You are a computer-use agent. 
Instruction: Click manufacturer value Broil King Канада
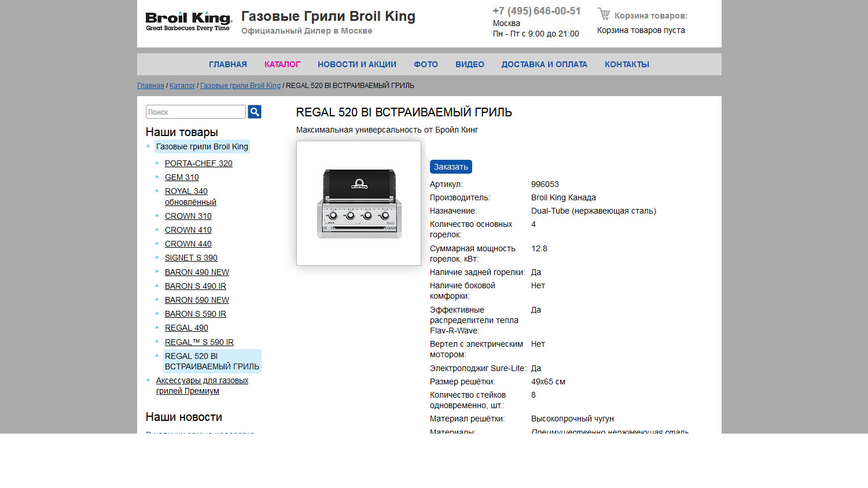pyautogui.click(x=564, y=197)
